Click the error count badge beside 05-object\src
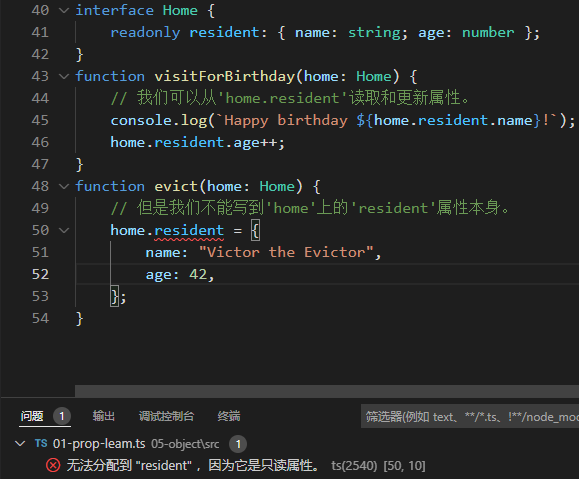The image size is (579, 479). 238,444
